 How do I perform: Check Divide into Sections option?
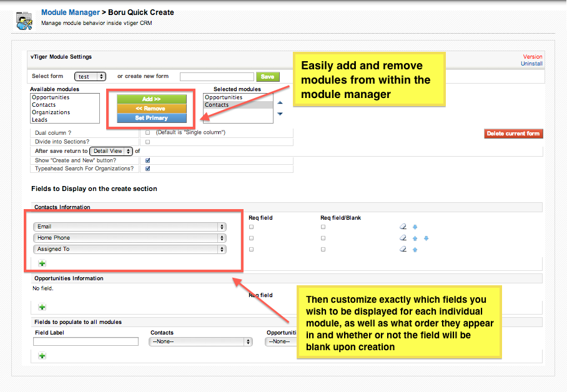pyautogui.click(x=147, y=142)
